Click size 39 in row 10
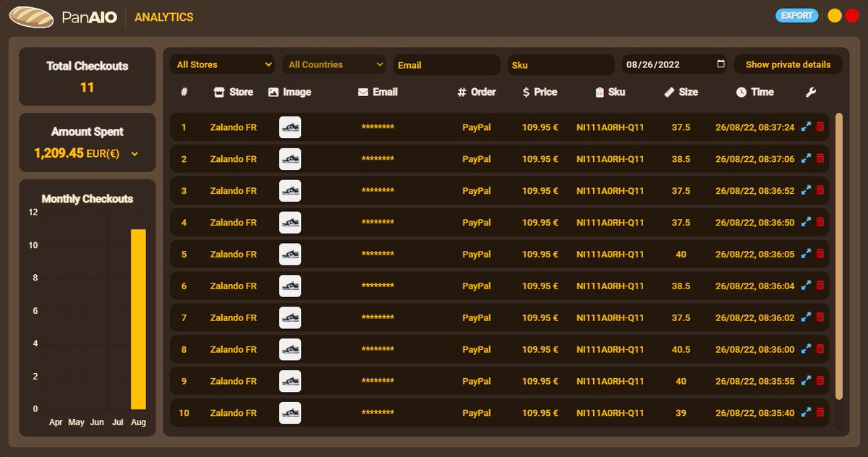The height and width of the screenshot is (457, 868). (x=681, y=413)
